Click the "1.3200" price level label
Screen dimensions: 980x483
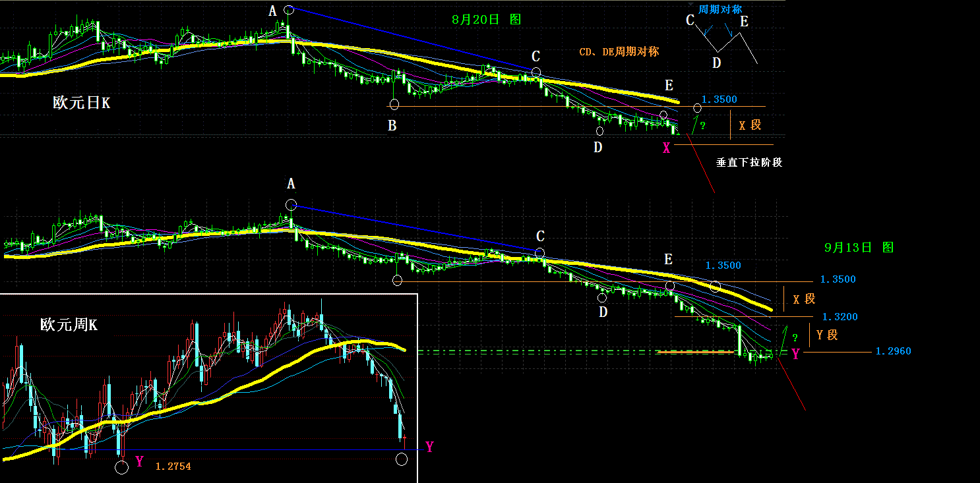tap(840, 317)
